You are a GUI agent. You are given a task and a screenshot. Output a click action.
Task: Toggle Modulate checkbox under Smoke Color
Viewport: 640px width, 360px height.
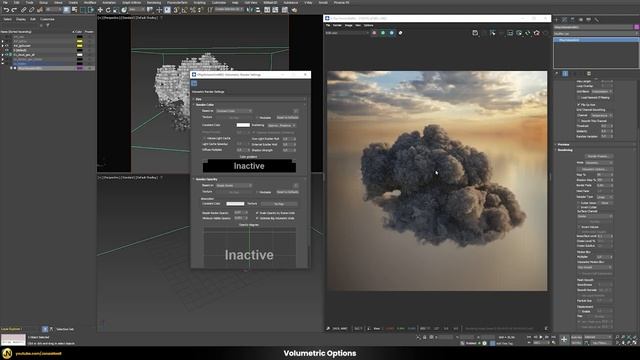pyautogui.click(x=257, y=118)
